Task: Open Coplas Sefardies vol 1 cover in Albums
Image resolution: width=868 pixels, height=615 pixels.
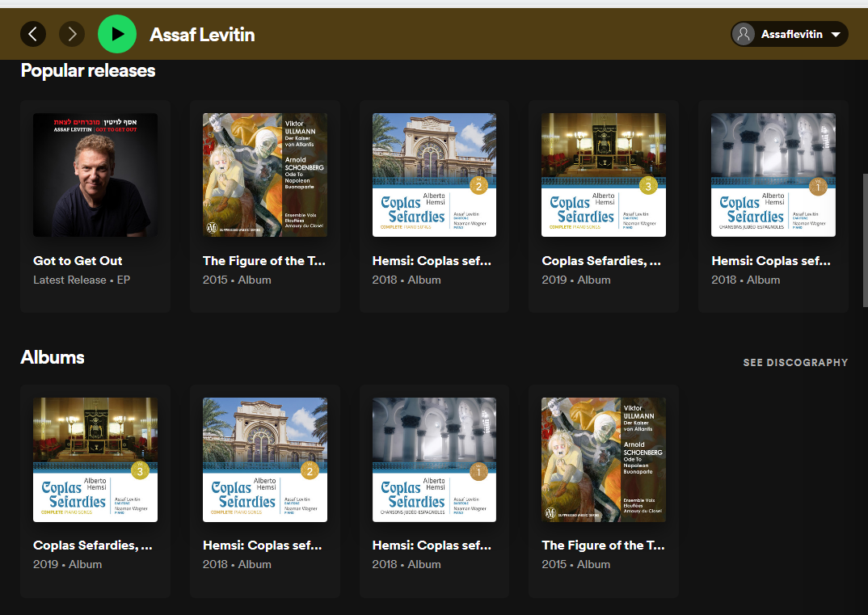Action: (x=434, y=460)
